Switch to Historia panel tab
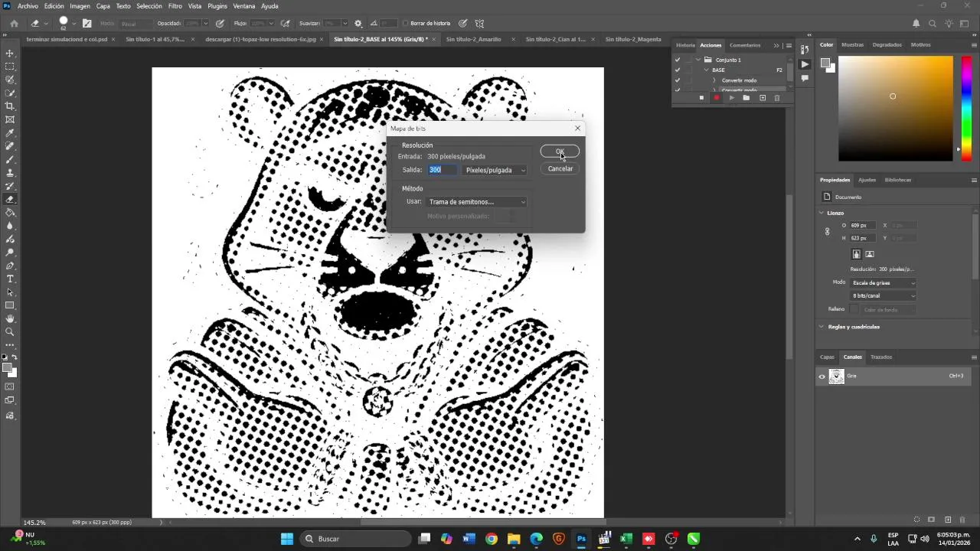Image resolution: width=980 pixels, height=551 pixels. pos(685,45)
